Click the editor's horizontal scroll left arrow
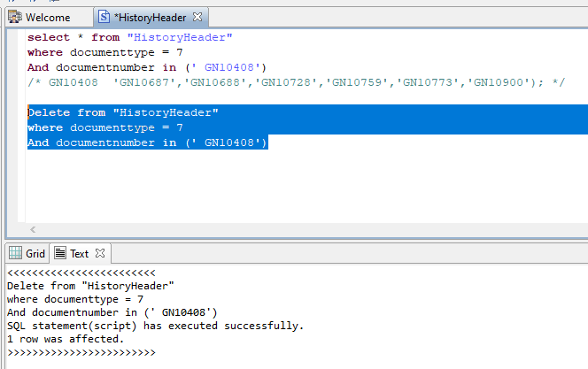 tap(34, 229)
